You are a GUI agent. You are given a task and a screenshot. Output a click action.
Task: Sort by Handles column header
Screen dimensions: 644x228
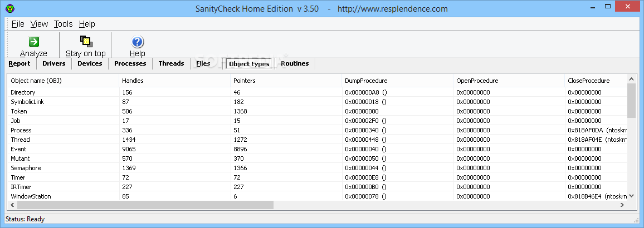[x=174, y=81]
